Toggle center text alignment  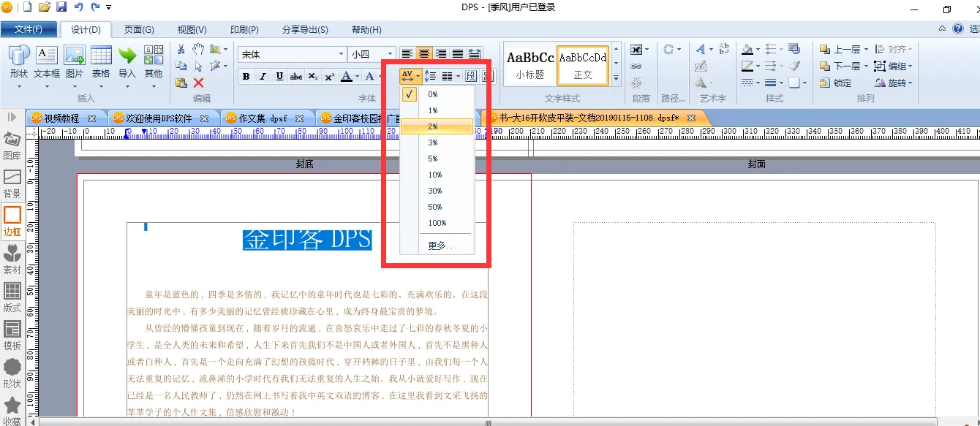pos(424,54)
